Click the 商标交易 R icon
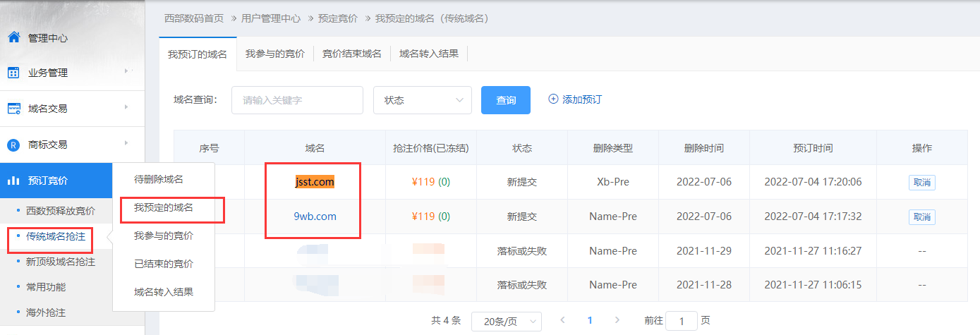This screenshot has width=980, height=335. click(x=13, y=145)
